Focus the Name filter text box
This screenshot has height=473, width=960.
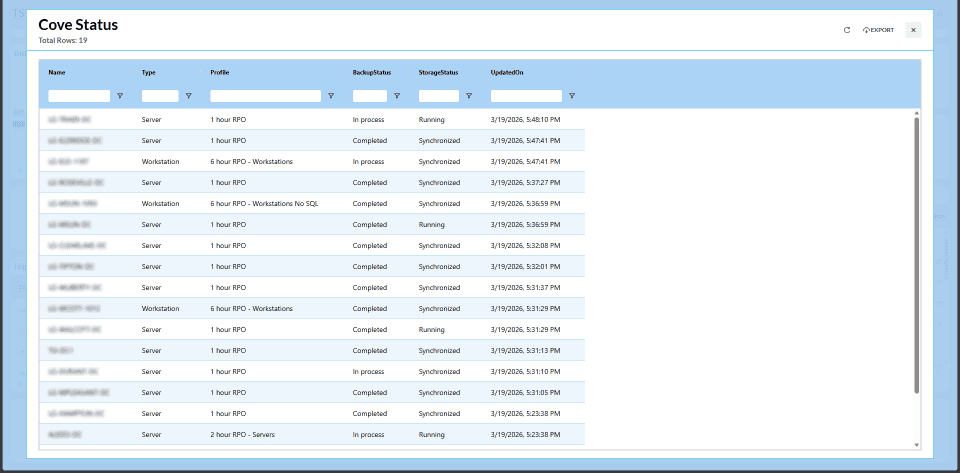point(79,96)
